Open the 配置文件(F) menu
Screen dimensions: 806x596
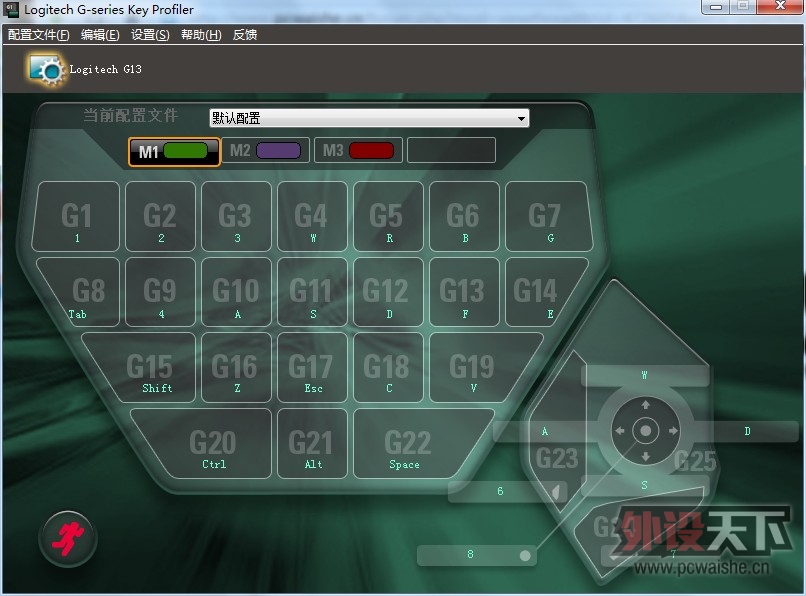(x=39, y=35)
